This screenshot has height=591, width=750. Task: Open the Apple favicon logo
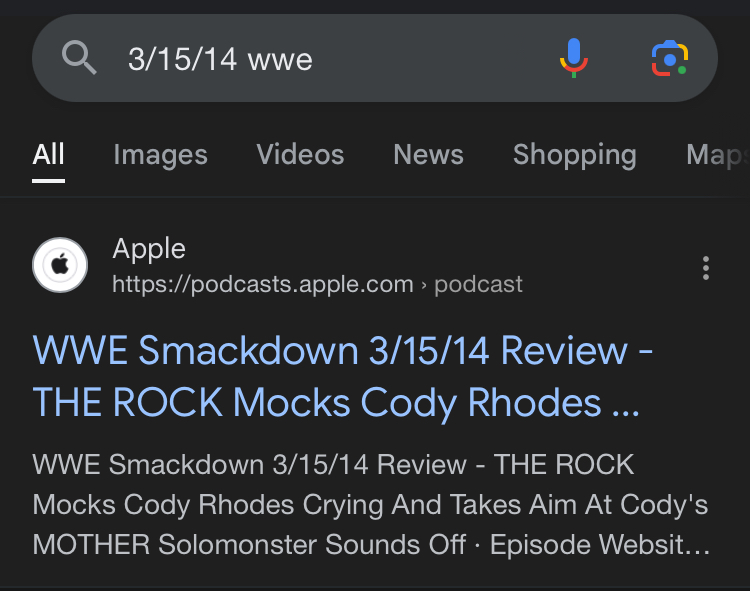pyautogui.click(x=60, y=267)
